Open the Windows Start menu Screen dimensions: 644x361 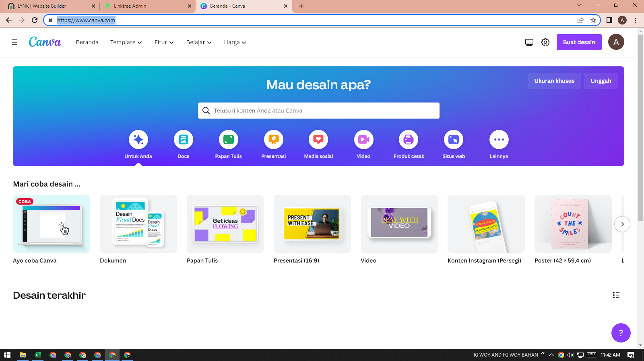[7, 355]
